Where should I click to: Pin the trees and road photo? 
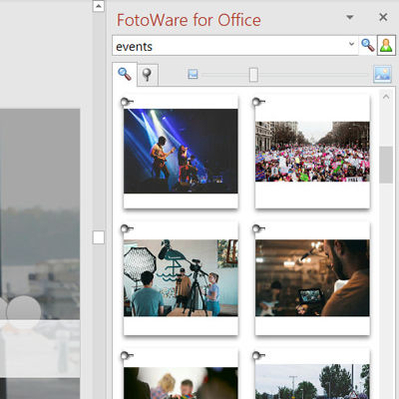(x=259, y=355)
